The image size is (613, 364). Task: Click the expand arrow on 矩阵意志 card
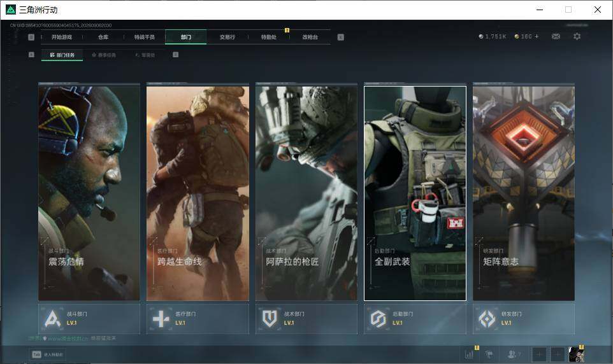(x=479, y=241)
